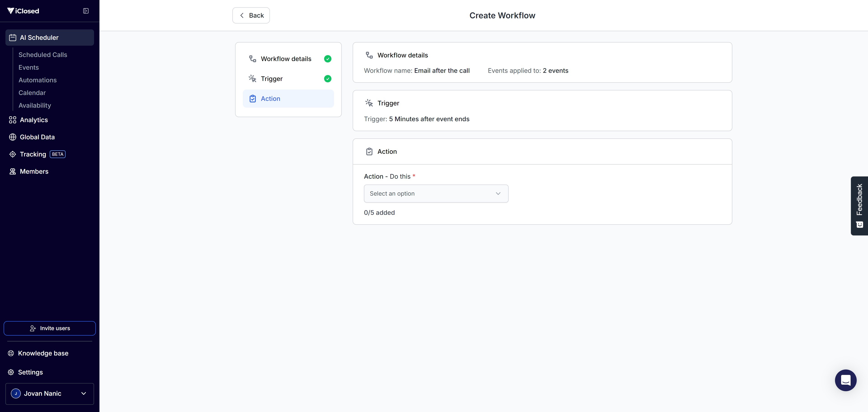Click the Global Data globe icon

12,137
